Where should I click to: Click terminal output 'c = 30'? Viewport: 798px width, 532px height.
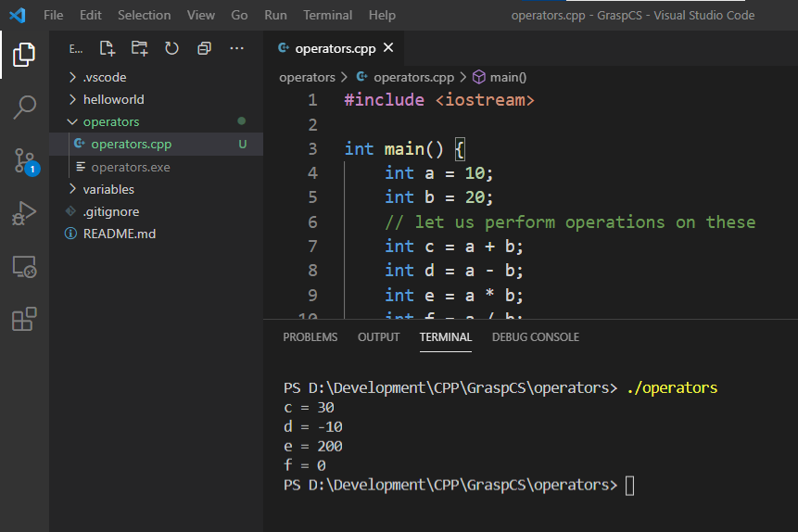(309, 408)
